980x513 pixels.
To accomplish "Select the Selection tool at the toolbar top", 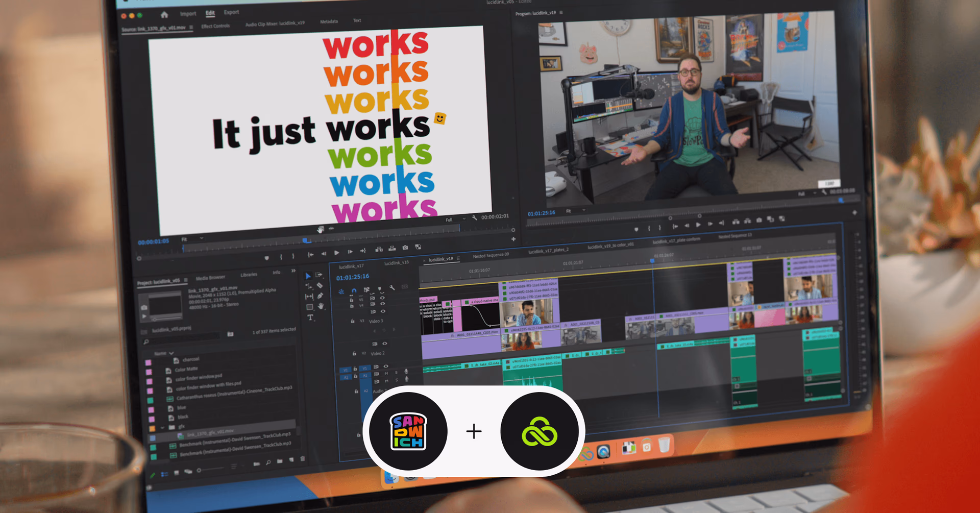I will coord(309,276).
